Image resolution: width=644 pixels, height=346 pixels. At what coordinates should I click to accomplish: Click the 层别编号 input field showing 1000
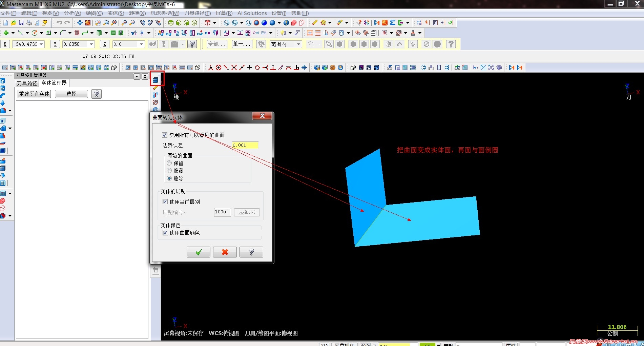223,212
